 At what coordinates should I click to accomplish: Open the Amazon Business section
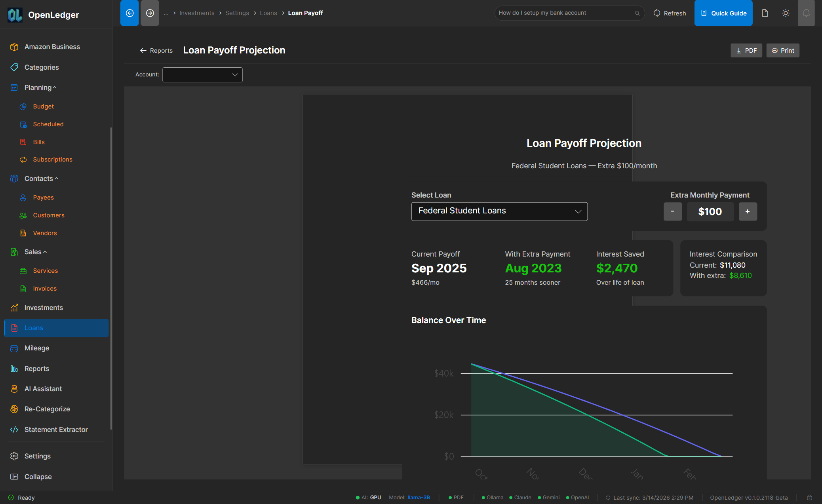click(x=51, y=46)
